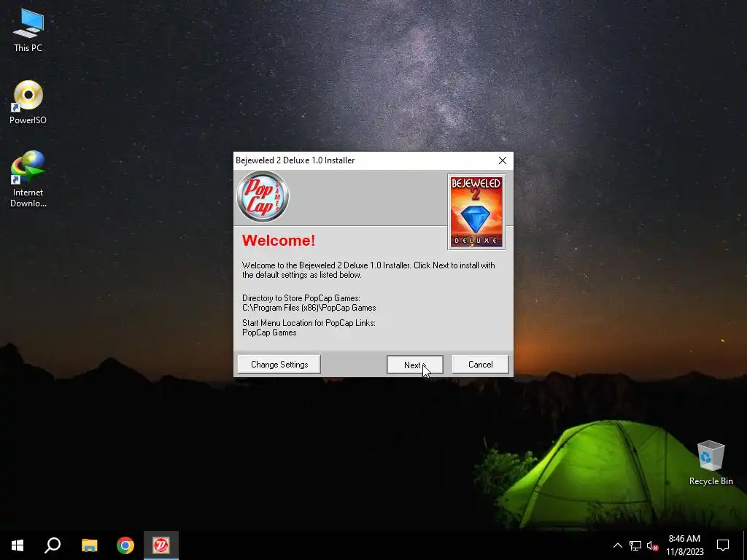Screen dimensions: 747x560
Task: Select the This PC desktop icon
Action: pos(28,31)
